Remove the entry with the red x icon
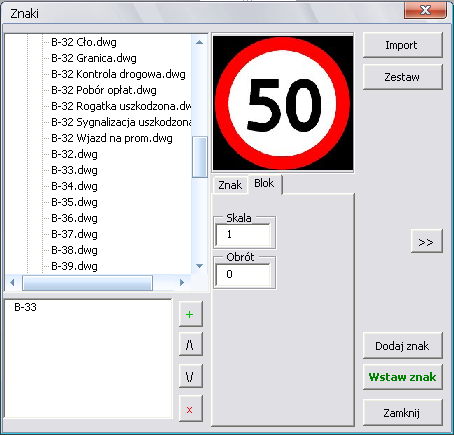 [x=191, y=409]
